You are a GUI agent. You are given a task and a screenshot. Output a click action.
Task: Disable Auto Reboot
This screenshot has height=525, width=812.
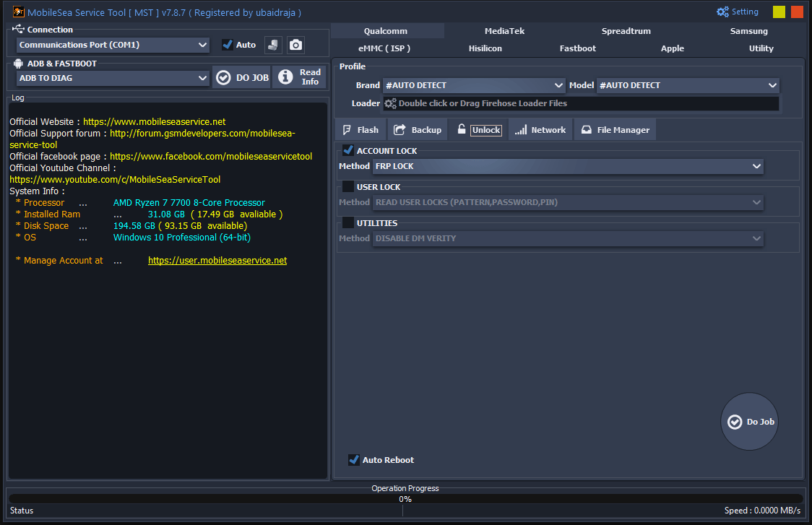click(353, 460)
